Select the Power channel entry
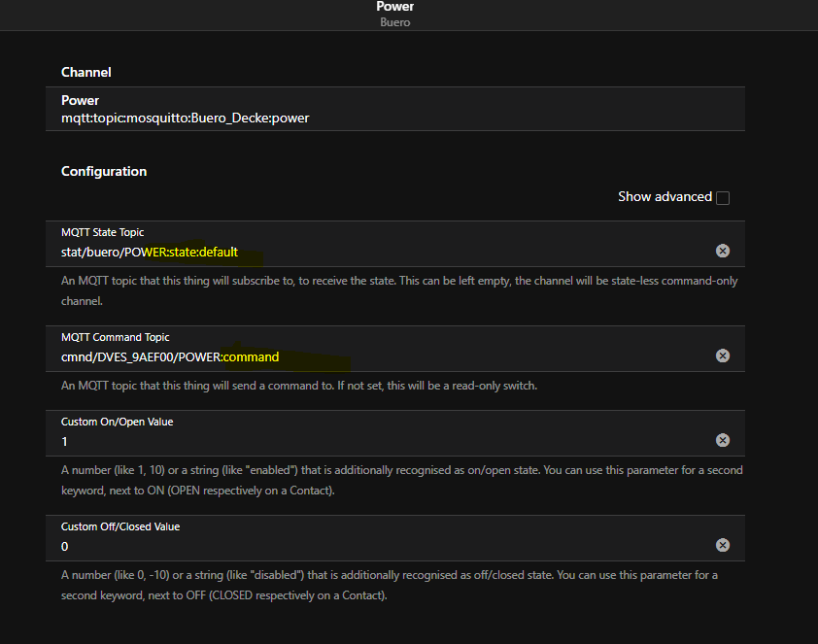The width and height of the screenshot is (818, 644). pyautogui.click(x=395, y=109)
